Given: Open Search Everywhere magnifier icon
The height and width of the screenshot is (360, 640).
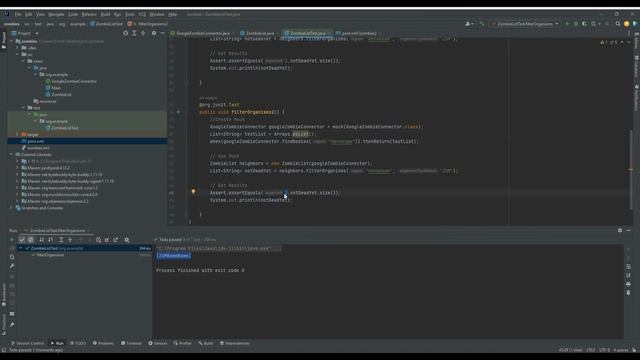Looking at the screenshot, I should (x=618, y=24).
